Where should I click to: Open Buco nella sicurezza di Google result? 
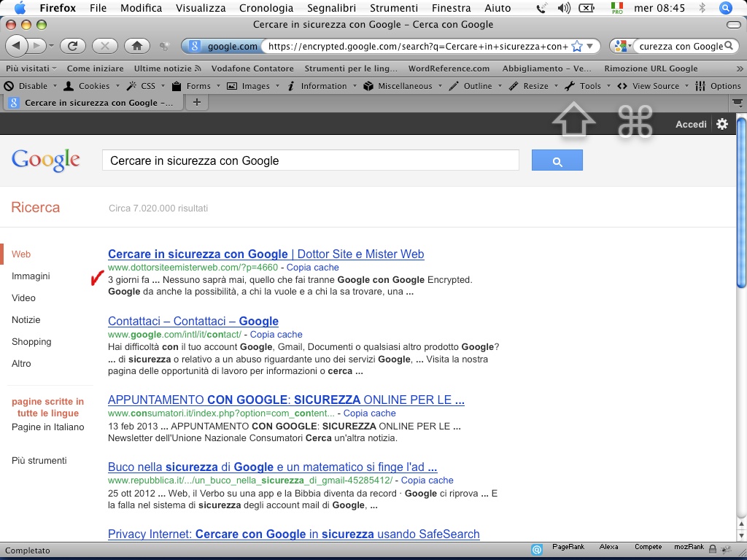273,467
